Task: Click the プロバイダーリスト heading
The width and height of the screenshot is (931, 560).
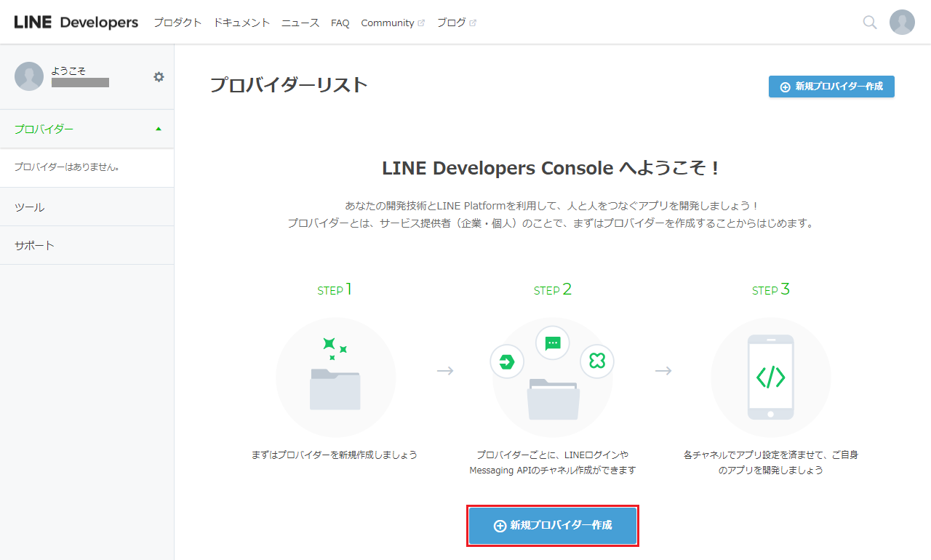Action: (289, 85)
